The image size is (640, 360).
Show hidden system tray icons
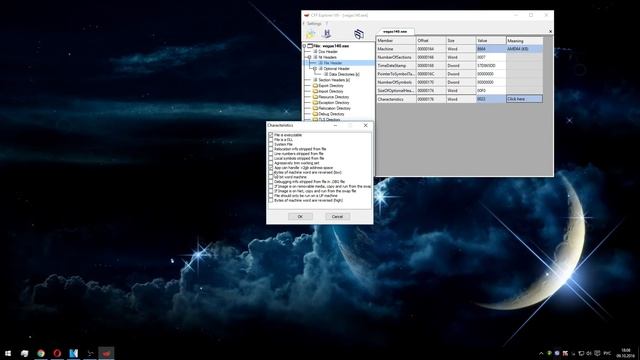click(541, 353)
